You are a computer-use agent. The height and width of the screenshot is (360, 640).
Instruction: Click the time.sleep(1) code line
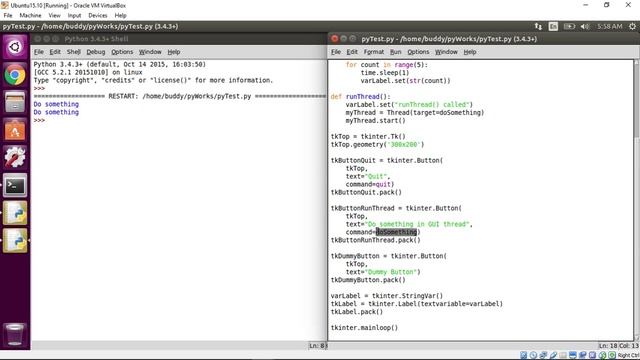(x=385, y=73)
